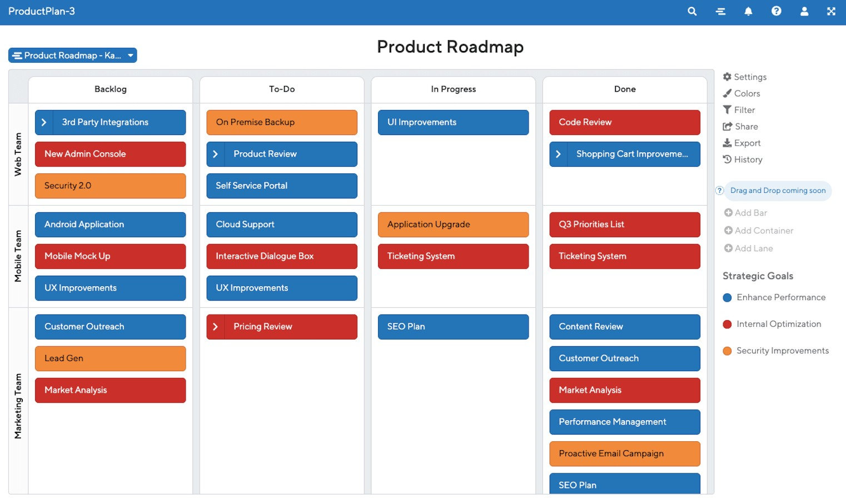Open the search icon in top bar

[x=691, y=11]
